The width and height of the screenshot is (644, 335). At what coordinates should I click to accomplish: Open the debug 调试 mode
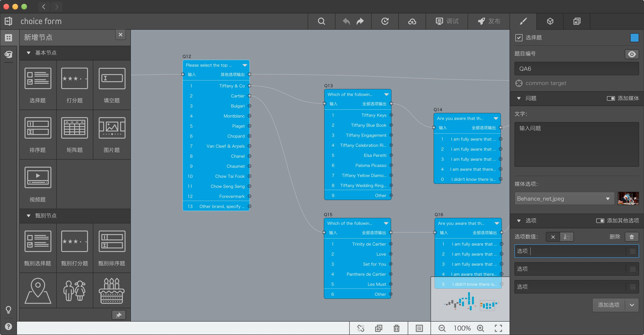(447, 21)
